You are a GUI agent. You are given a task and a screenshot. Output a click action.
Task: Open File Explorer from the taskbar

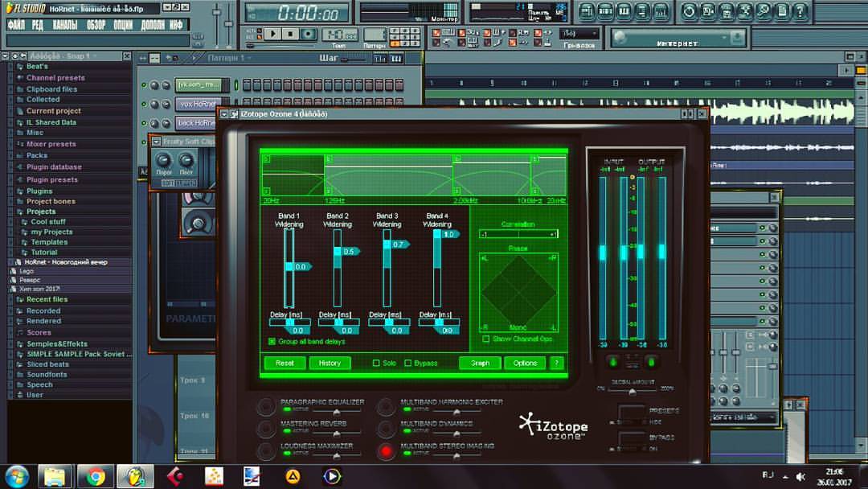[x=55, y=476]
